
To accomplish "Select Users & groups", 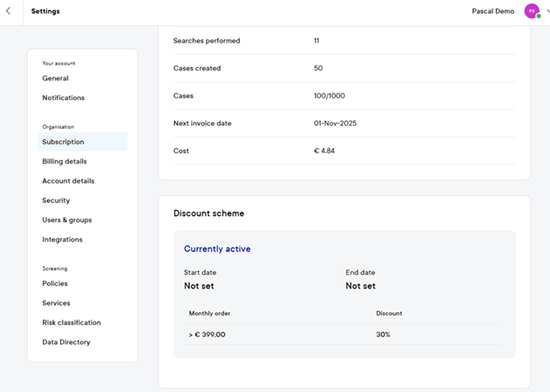I will 66,221.
